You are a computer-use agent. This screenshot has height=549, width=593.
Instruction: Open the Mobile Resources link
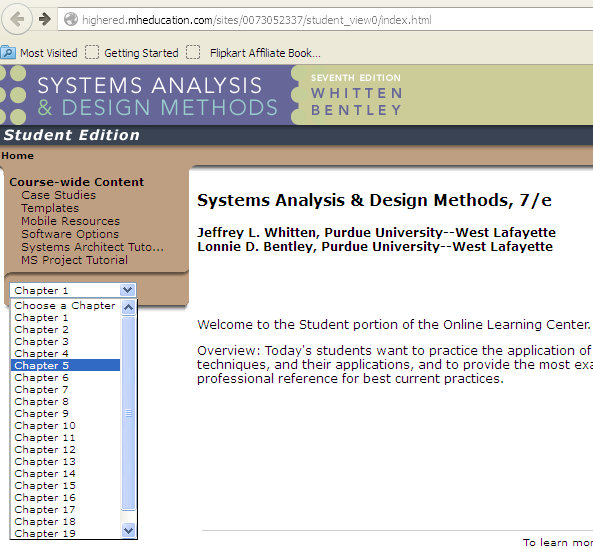pos(70,221)
